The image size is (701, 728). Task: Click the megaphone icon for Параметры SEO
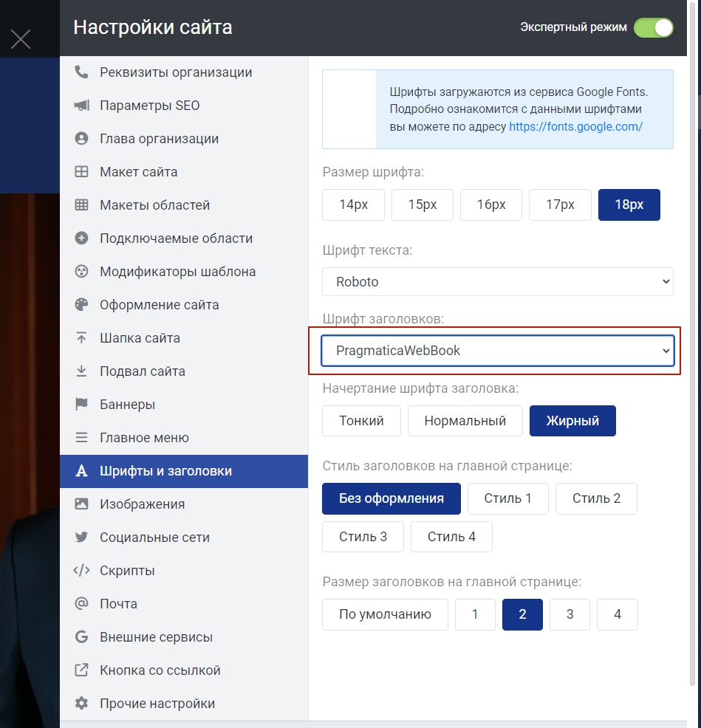point(81,106)
